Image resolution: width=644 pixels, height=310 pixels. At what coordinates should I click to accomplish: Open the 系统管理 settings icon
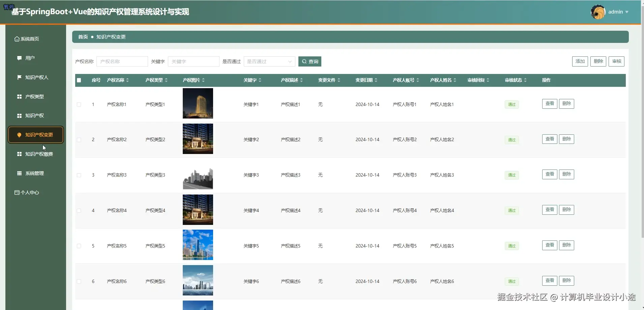point(19,173)
